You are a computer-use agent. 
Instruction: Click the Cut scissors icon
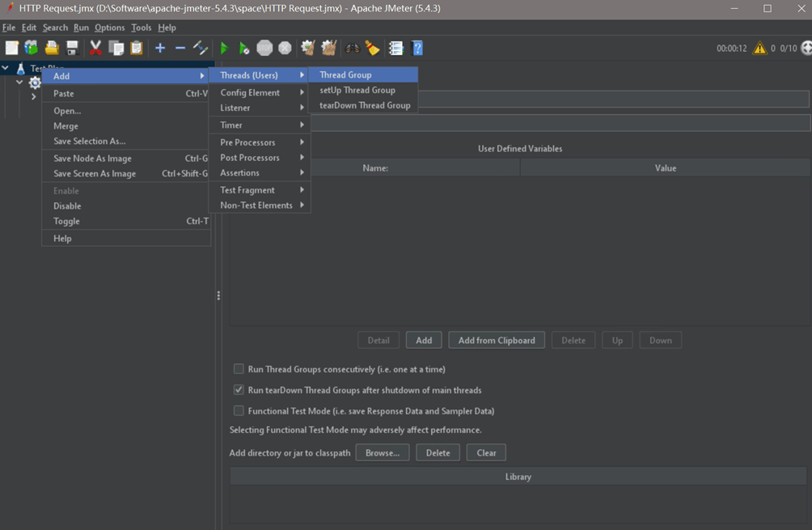[x=95, y=49]
